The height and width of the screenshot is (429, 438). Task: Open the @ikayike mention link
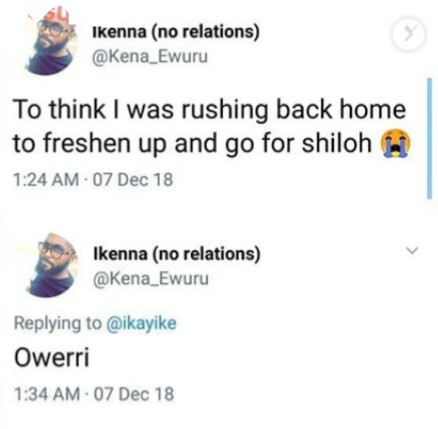click(141, 323)
